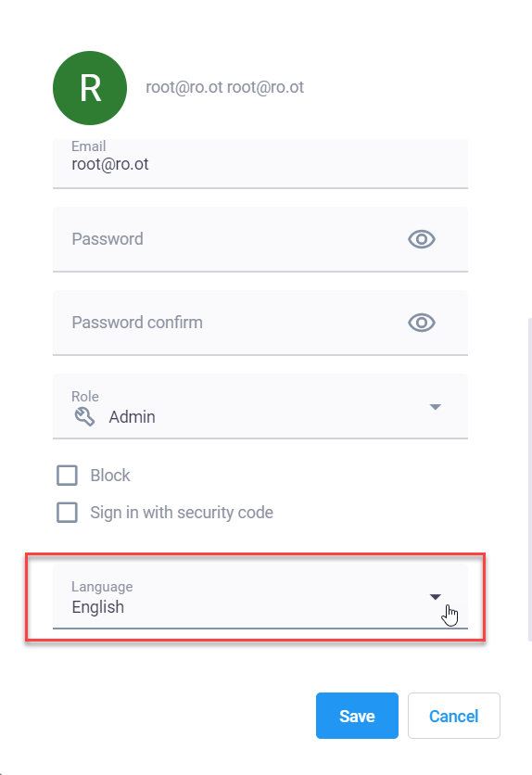Click the Role field label
The width and height of the screenshot is (532, 775).
tap(85, 397)
